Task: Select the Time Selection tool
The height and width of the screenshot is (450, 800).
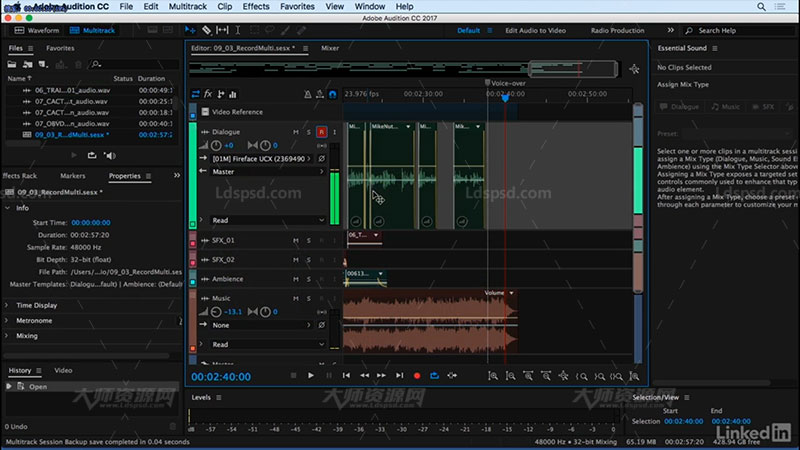Action: [x=238, y=31]
